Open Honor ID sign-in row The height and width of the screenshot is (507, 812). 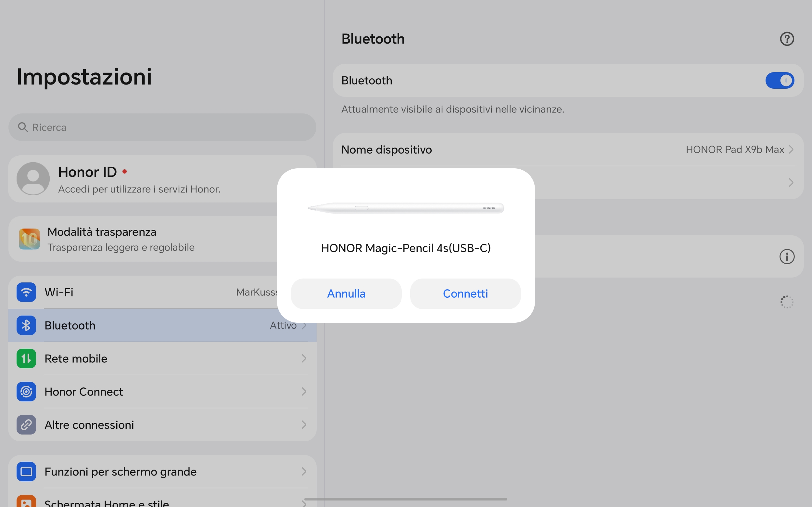coord(162,179)
